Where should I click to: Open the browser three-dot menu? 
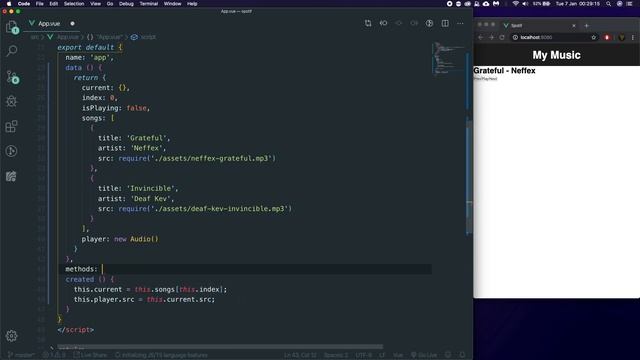click(x=633, y=37)
